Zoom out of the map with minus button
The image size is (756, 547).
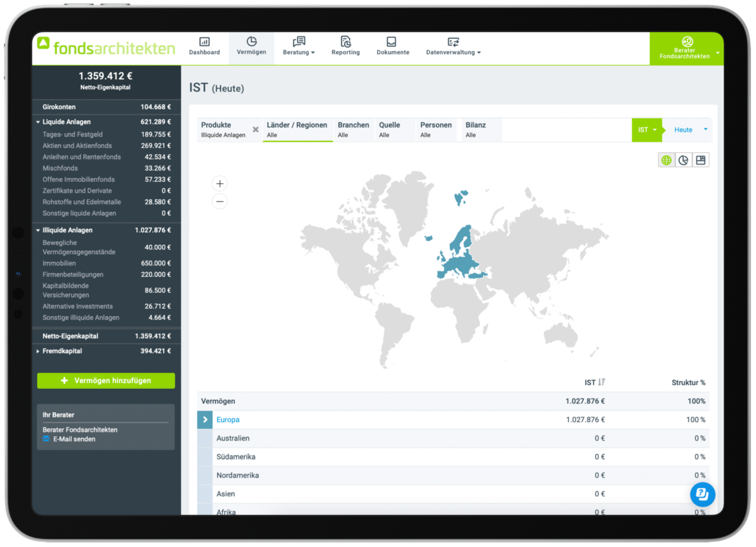click(x=219, y=201)
